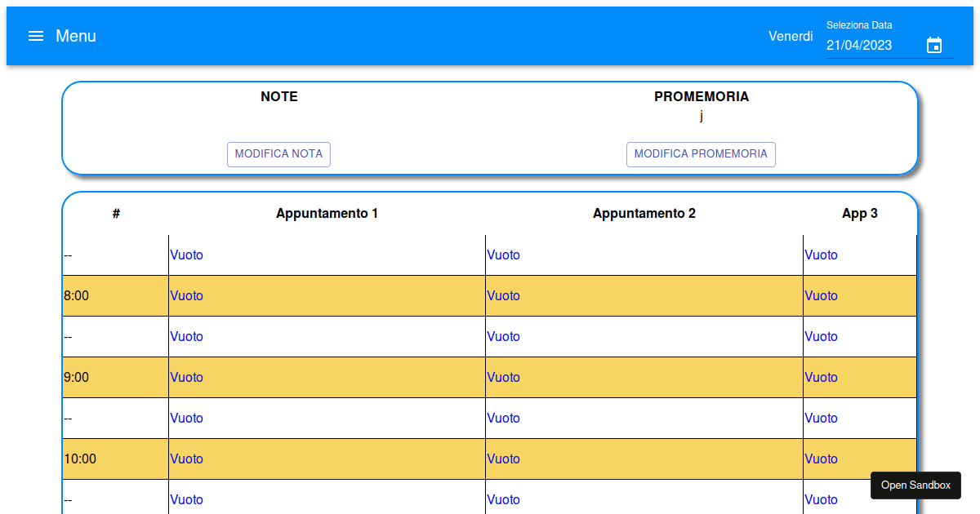Click the Appuntamento 1 column header
980x514 pixels.
327,214
